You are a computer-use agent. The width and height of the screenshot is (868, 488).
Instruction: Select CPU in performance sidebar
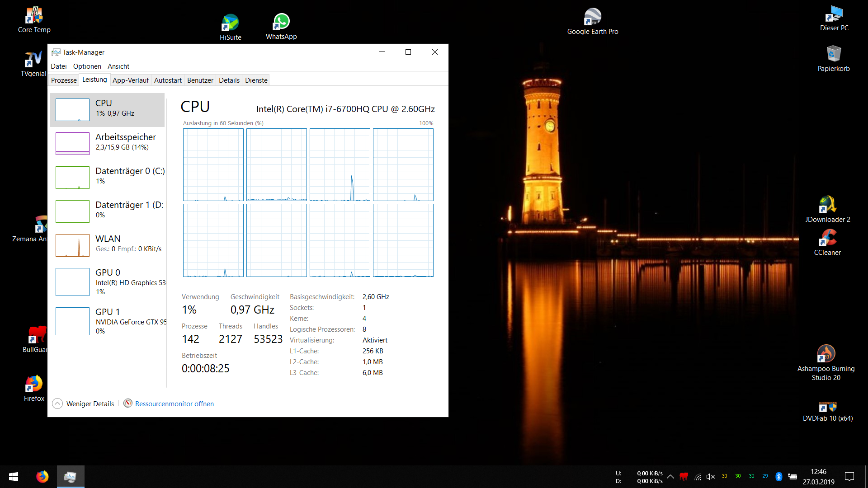point(107,110)
